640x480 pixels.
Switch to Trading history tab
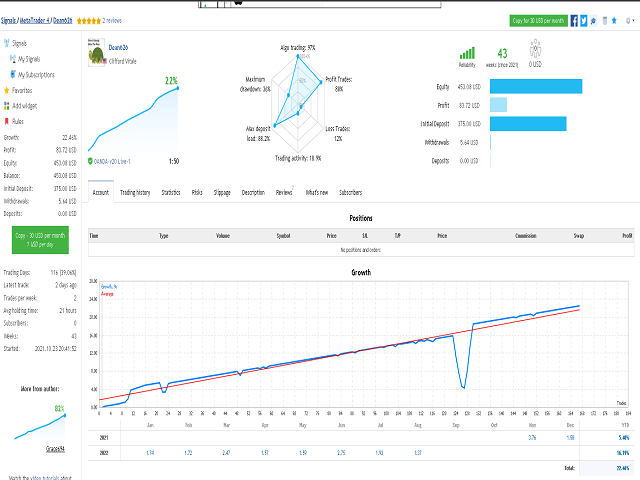tap(135, 192)
